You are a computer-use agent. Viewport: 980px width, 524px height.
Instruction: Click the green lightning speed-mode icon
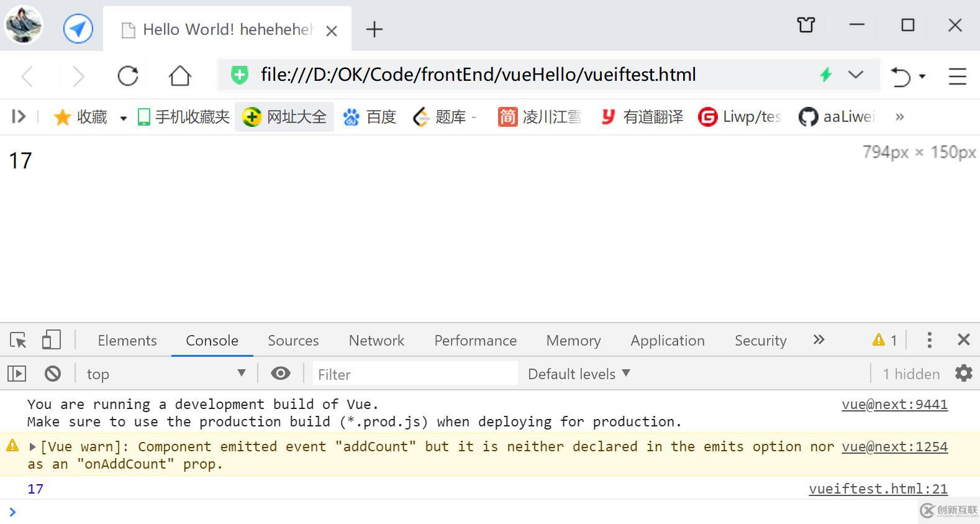826,75
